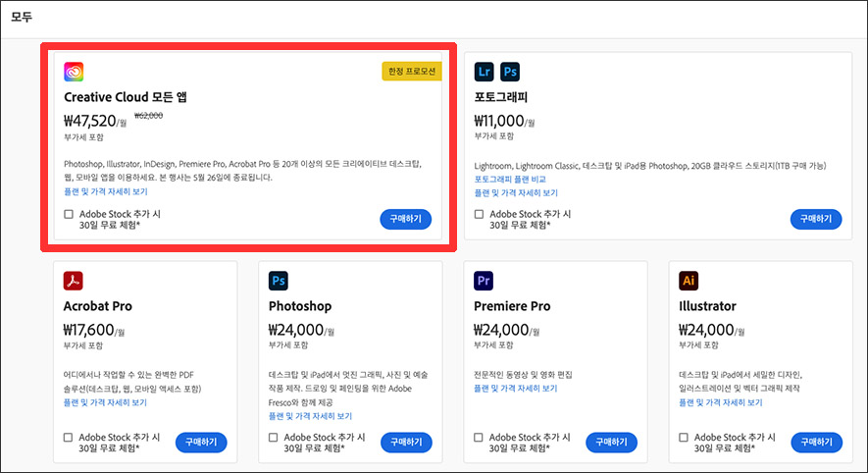Click the Creative Cloud 모든 앱 title
The height and width of the screenshot is (473, 868).
pyautogui.click(x=126, y=97)
